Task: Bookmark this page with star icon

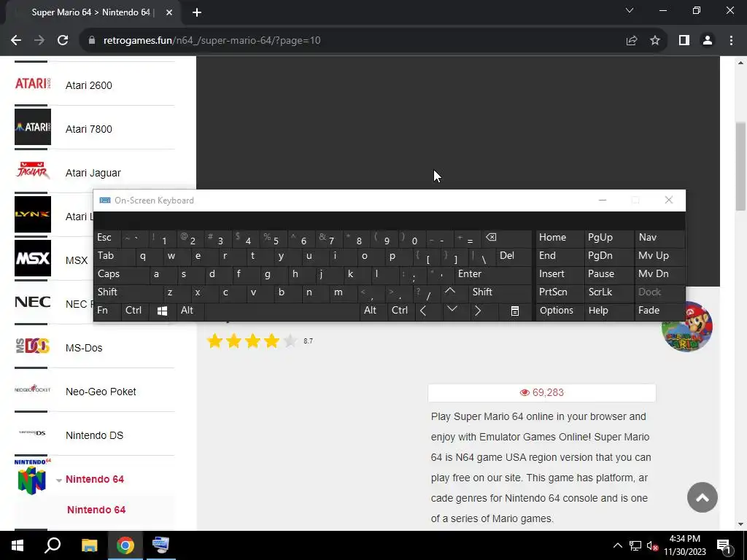Action: [656, 41]
